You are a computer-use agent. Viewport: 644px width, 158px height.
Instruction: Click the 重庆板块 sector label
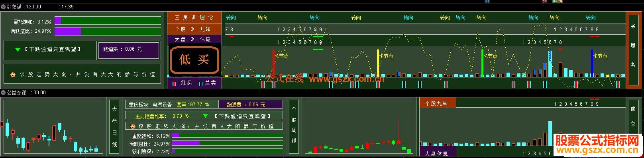(138, 105)
